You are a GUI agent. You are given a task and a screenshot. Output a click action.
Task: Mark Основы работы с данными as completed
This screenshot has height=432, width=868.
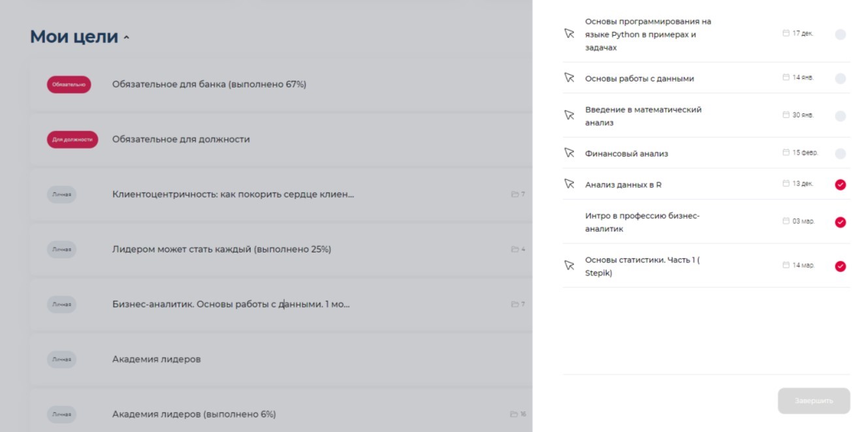coord(840,78)
